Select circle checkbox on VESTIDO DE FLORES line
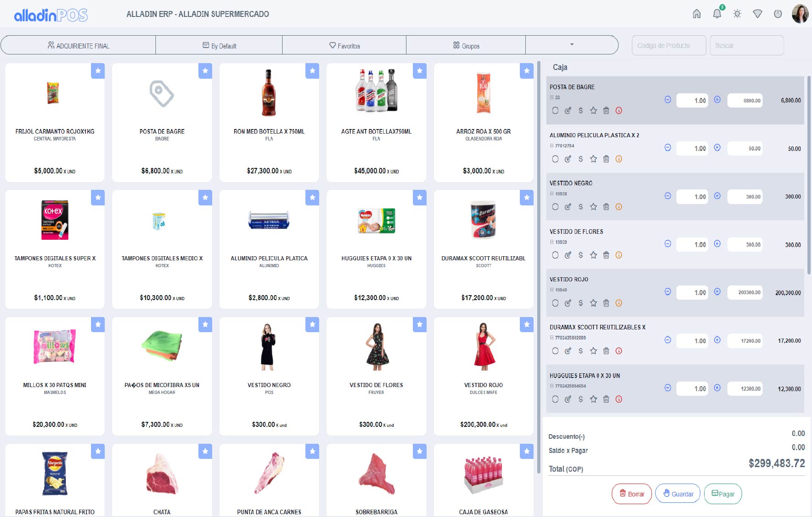The width and height of the screenshot is (812, 517). point(555,255)
